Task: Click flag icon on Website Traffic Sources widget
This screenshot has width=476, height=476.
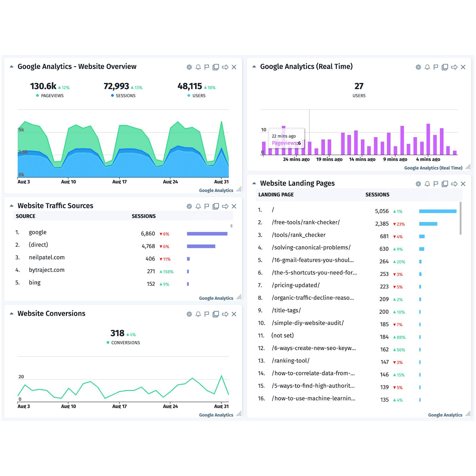Action: (x=207, y=206)
